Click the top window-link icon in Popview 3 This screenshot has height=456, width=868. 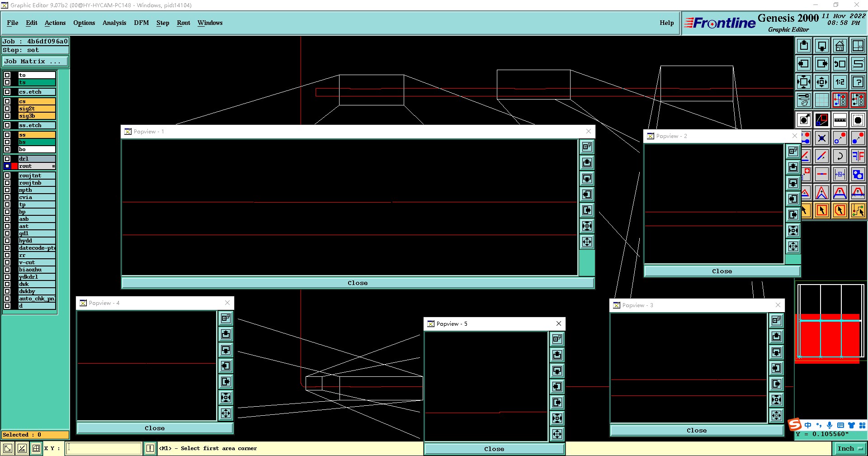tap(776, 320)
